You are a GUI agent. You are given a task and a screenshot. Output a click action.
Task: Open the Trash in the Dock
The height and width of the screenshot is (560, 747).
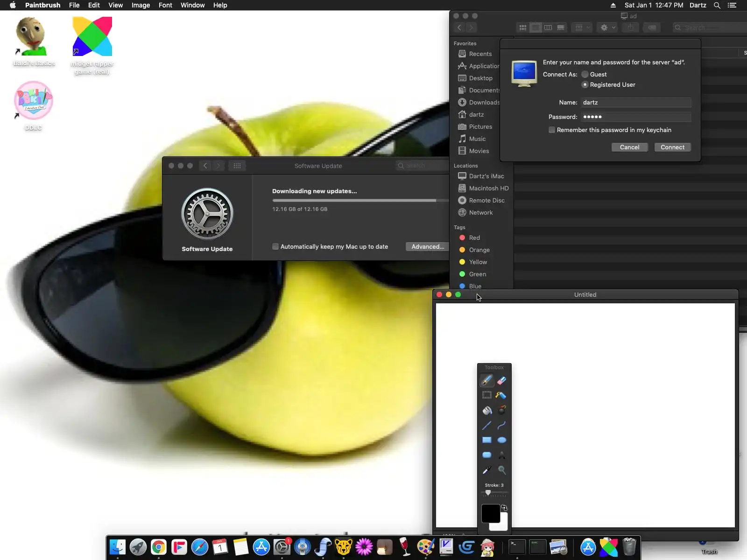point(629,547)
